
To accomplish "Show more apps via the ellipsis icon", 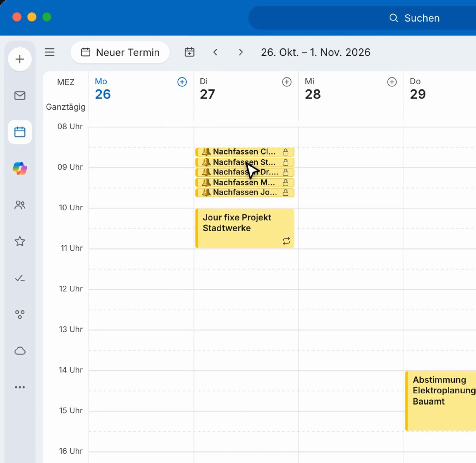I will tap(20, 387).
